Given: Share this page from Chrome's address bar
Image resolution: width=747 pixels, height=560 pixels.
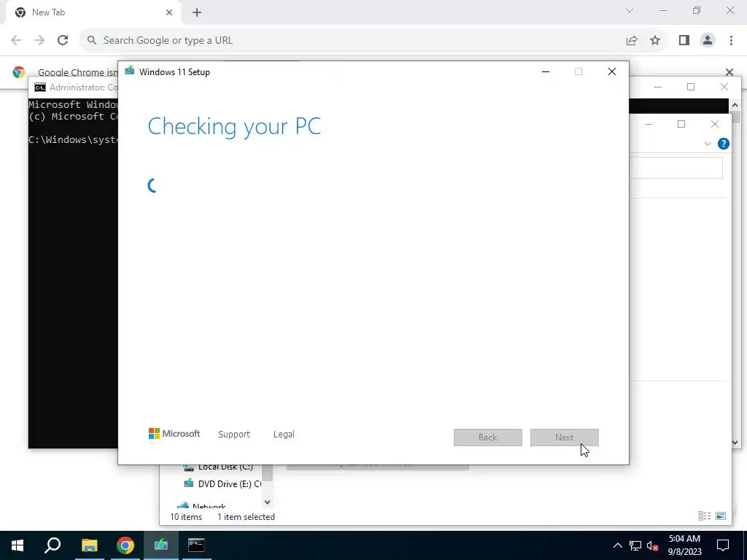Looking at the screenshot, I should coord(632,41).
